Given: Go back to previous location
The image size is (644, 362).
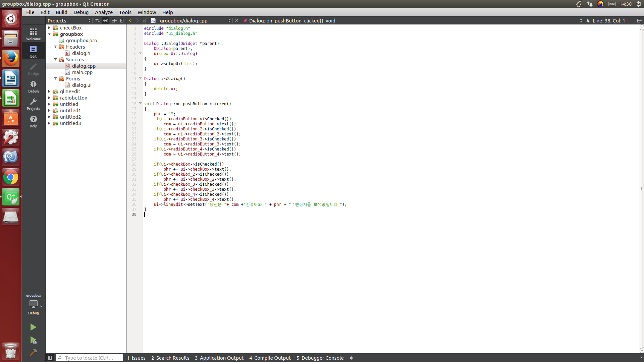Looking at the screenshot, I should coord(130,20).
